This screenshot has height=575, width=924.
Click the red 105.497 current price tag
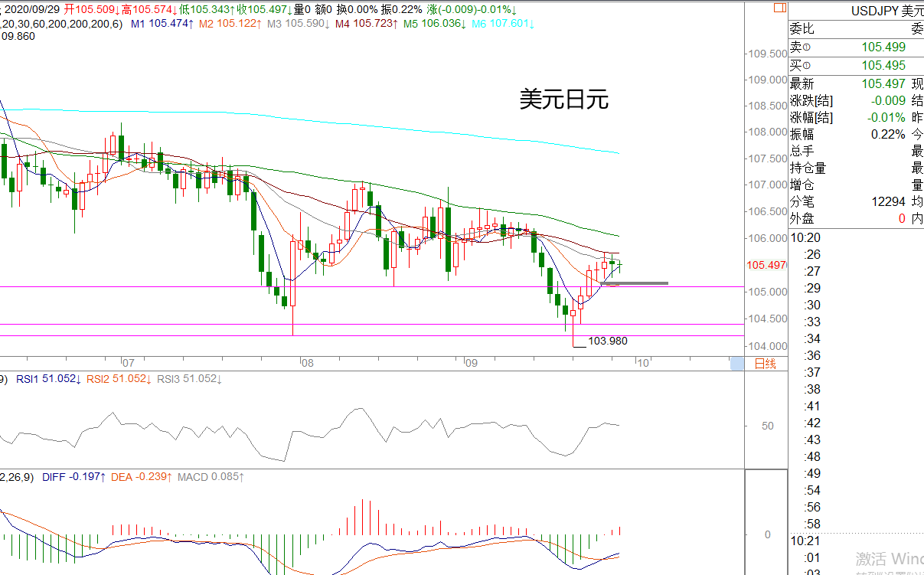pos(766,265)
